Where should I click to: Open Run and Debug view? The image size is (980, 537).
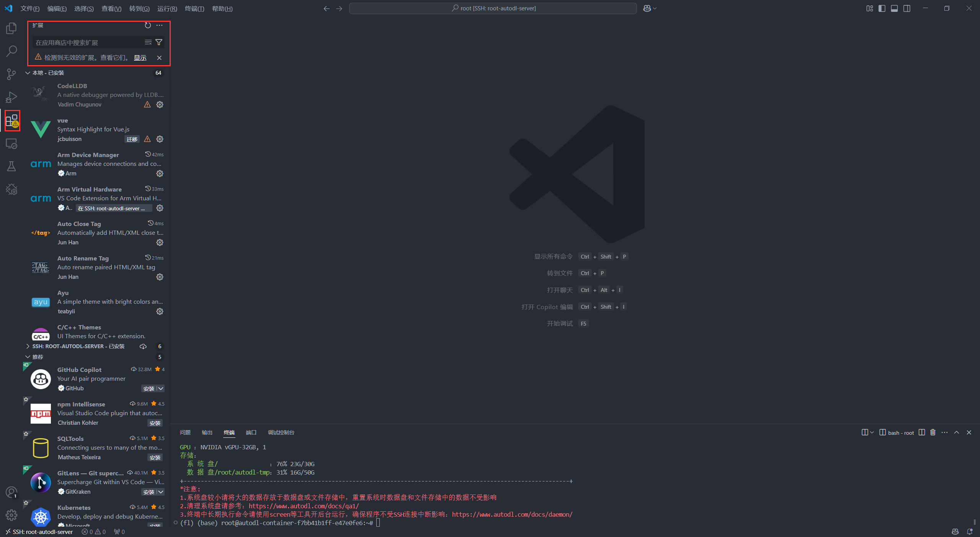(11, 97)
